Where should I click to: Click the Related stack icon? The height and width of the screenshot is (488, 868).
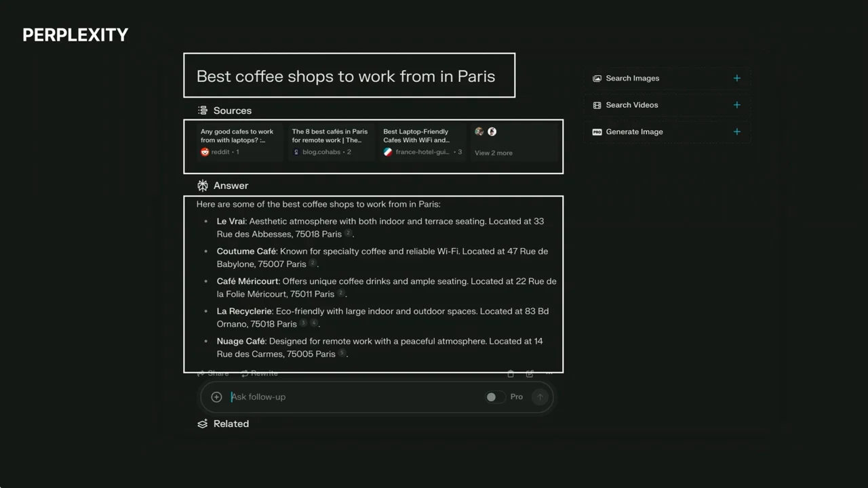[202, 424]
